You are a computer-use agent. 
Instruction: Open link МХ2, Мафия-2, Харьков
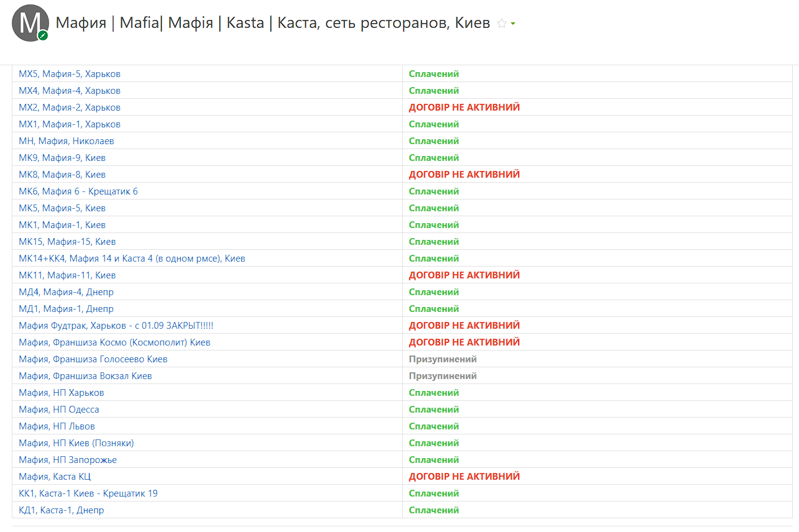tap(70, 108)
